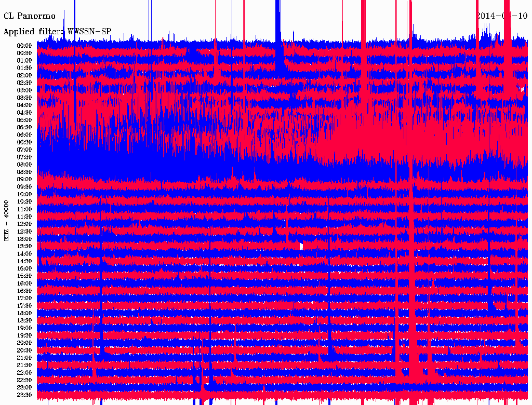The height and width of the screenshot is (405, 532).
Task: Click the 21:30 time label
Action: tap(24, 366)
